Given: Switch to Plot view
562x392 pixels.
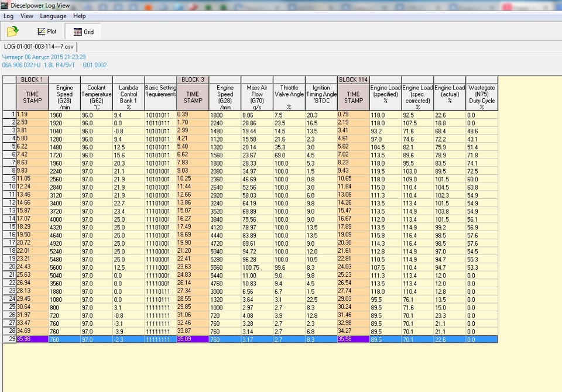Looking at the screenshot, I should 47,32.
